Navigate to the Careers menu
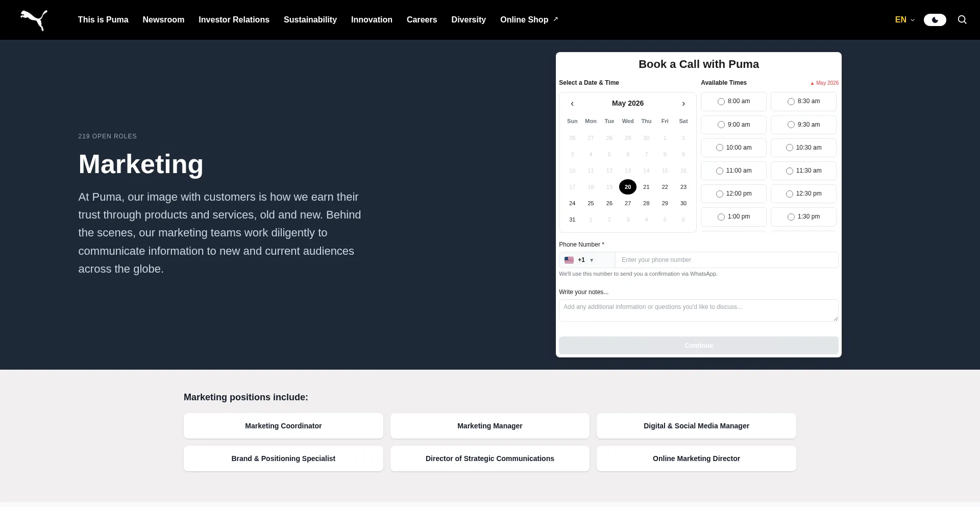This screenshot has height=507, width=980. (x=422, y=20)
